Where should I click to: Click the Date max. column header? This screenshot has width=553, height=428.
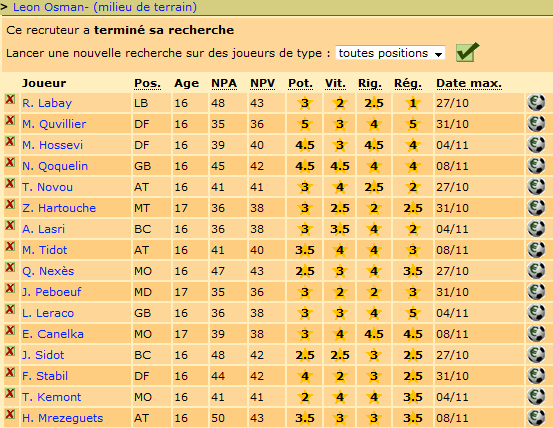[469, 84]
